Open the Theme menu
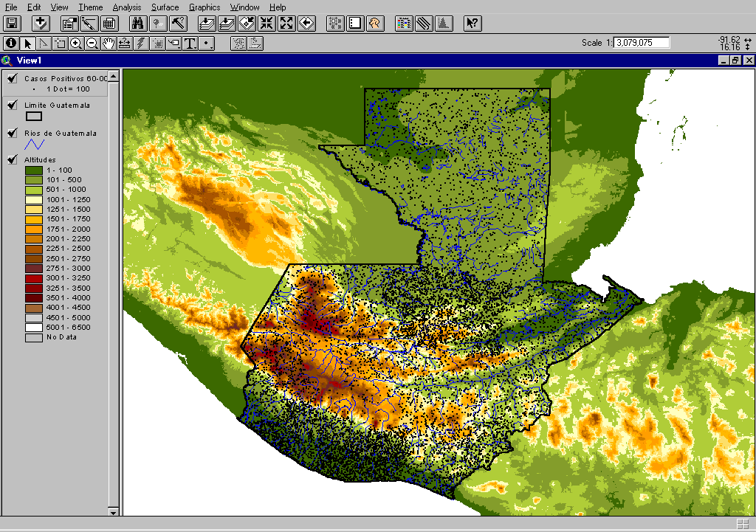756x532 pixels. coord(90,7)
